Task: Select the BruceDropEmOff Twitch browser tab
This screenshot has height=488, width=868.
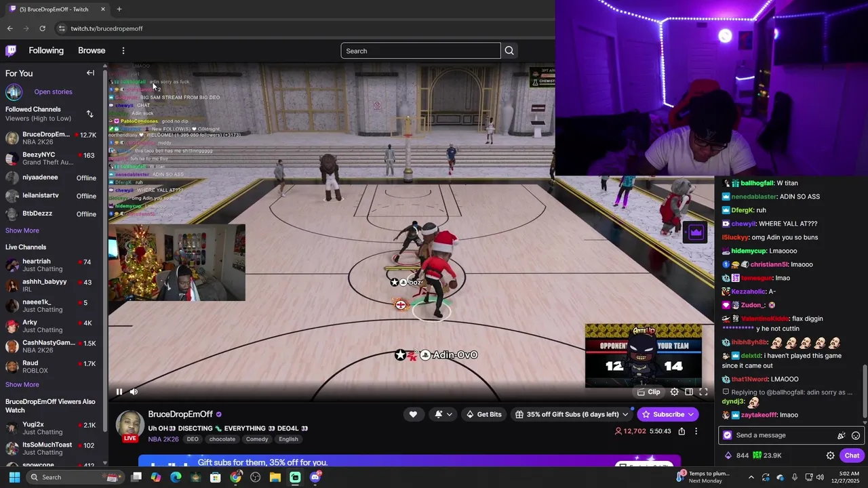Action: coord(57,9)
